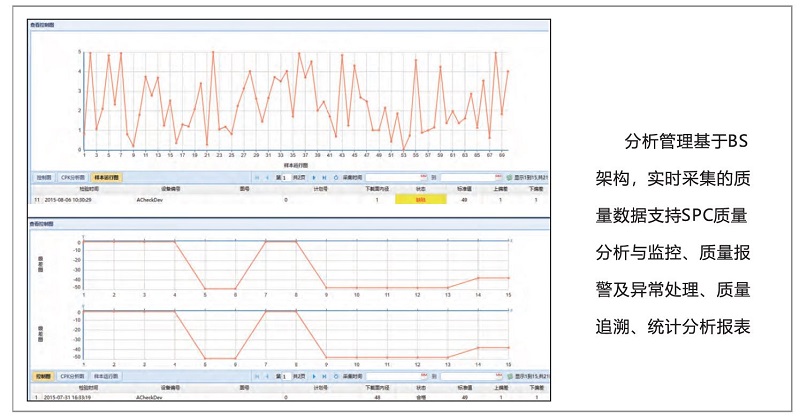Image resolution: width=800 pixels, height=417 pixels.
Task: Go to previous page in upper panel pager
Action: pyautogui.click(x=267, y=178)
